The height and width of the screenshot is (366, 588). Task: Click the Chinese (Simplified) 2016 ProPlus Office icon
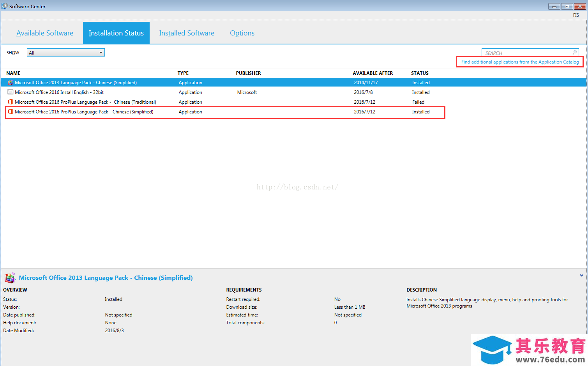click(x=10, y=112)
